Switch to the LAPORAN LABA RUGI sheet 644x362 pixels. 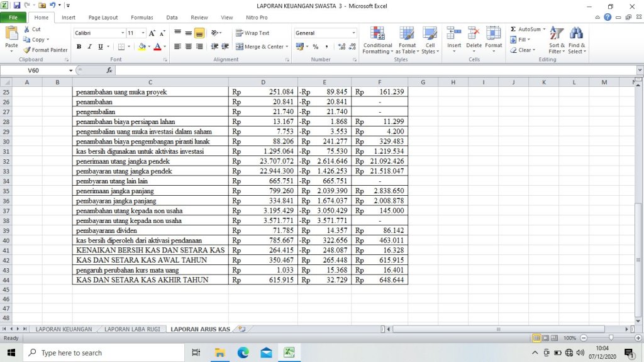[x=131, y=329]
